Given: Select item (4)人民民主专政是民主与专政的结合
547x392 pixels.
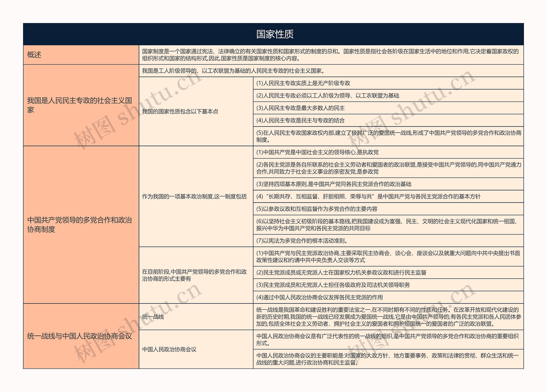Looking at the screenshot, I should tap(388, 120).
